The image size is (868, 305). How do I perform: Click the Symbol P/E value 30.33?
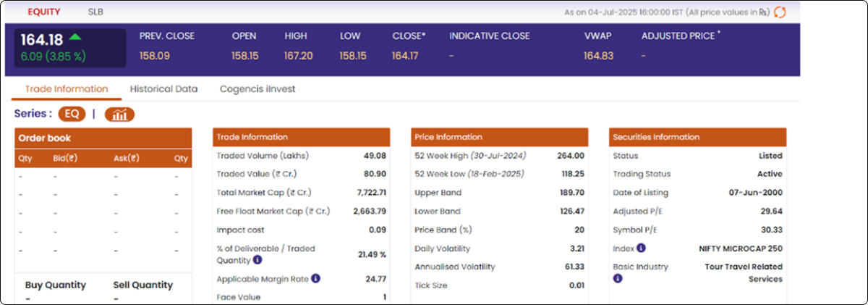[x=771, y=230]
